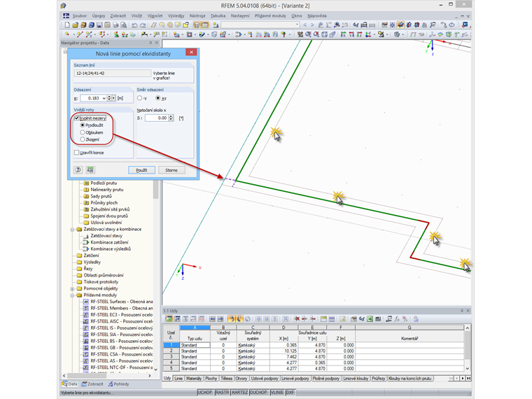Click the view in X direction icon

click(343, 34)
